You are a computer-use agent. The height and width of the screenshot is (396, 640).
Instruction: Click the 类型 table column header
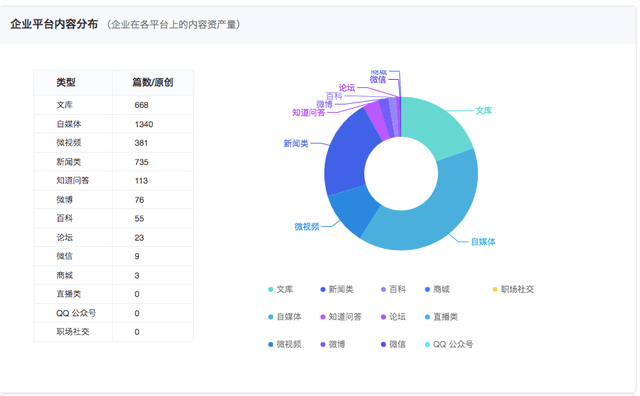pos(73,83)
